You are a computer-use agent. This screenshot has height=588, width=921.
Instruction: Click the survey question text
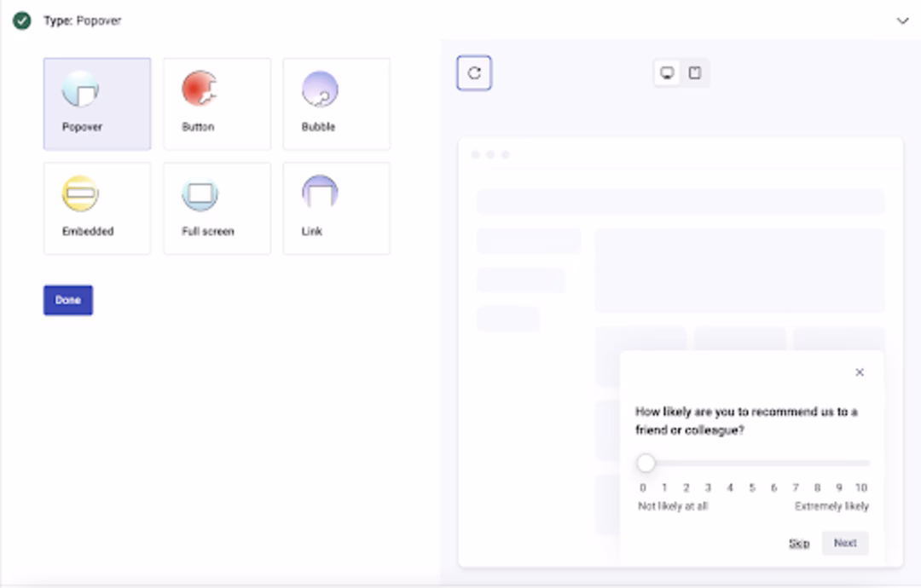click(746, 421)
